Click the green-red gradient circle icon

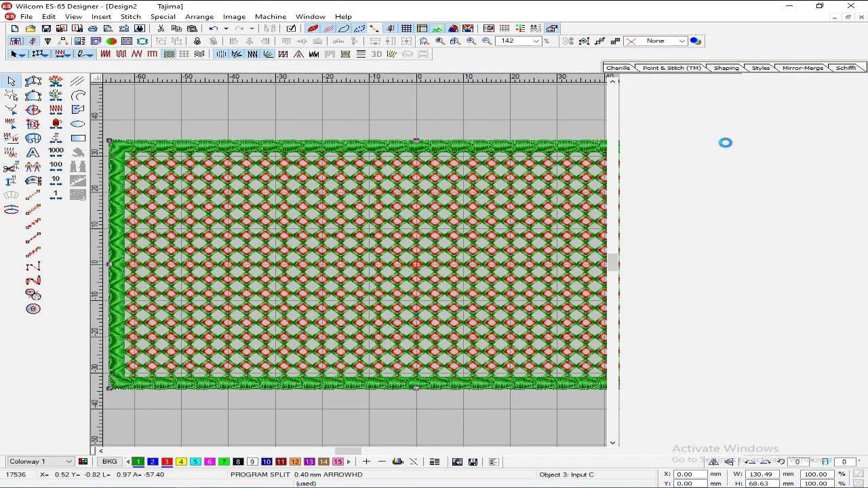coord(111,41)
